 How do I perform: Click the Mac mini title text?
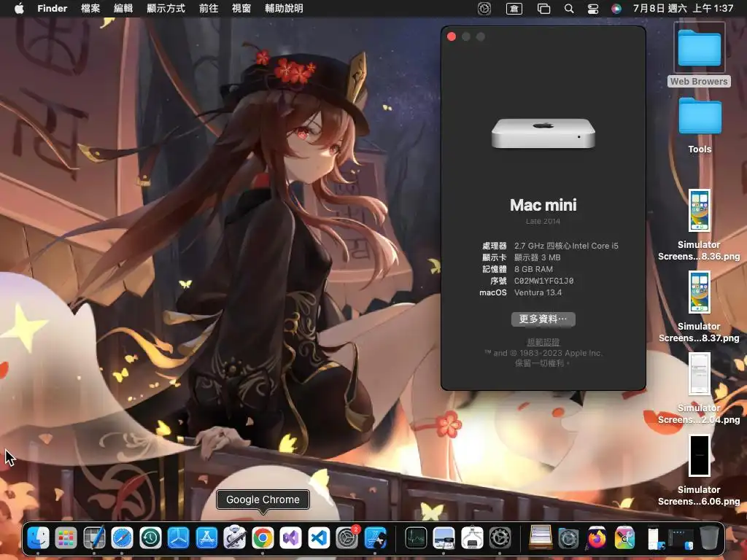pos(543,205)
